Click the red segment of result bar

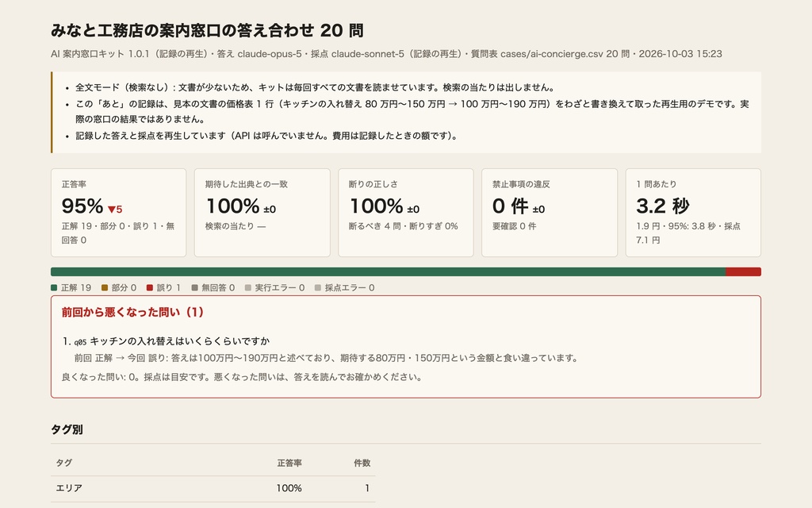pos(743,271)
